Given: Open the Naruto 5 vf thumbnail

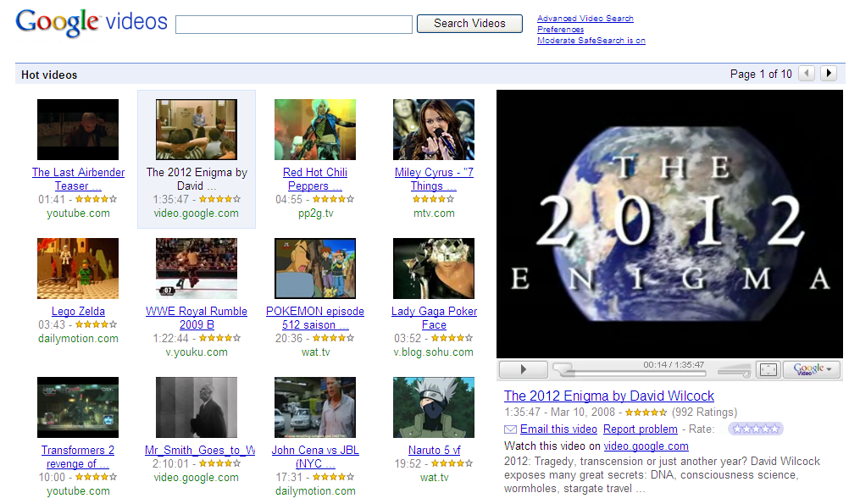Looking at the screenshot, I should pyautogui.click(x=434, y=407).
